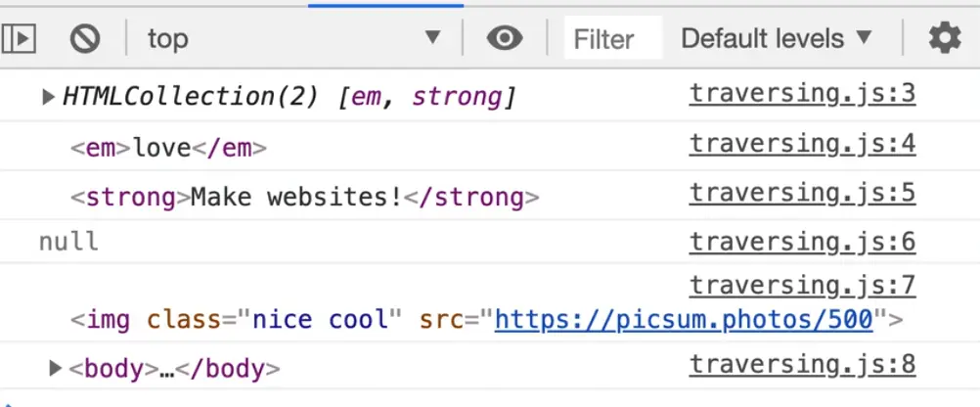Open traversing.js:4 source link
The width and height of the screenshot is (980, 407).
(x=802, y=144)
